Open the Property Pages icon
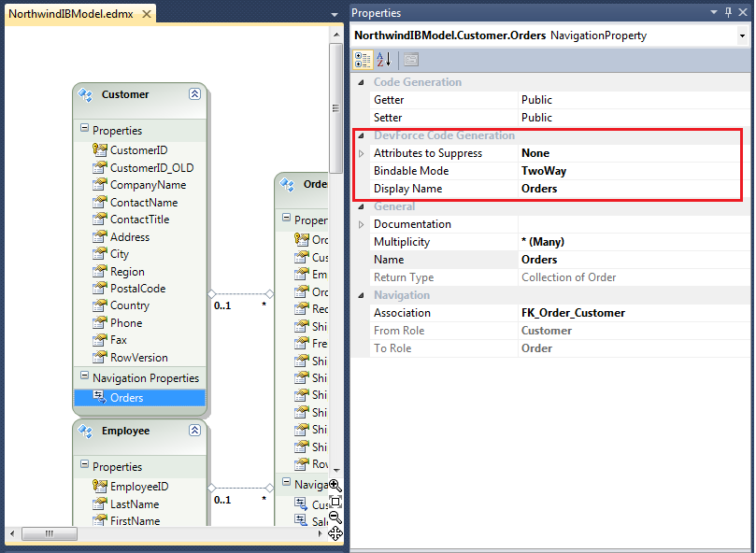The width and height of the screenshot is (756, 553). [411, 60]
